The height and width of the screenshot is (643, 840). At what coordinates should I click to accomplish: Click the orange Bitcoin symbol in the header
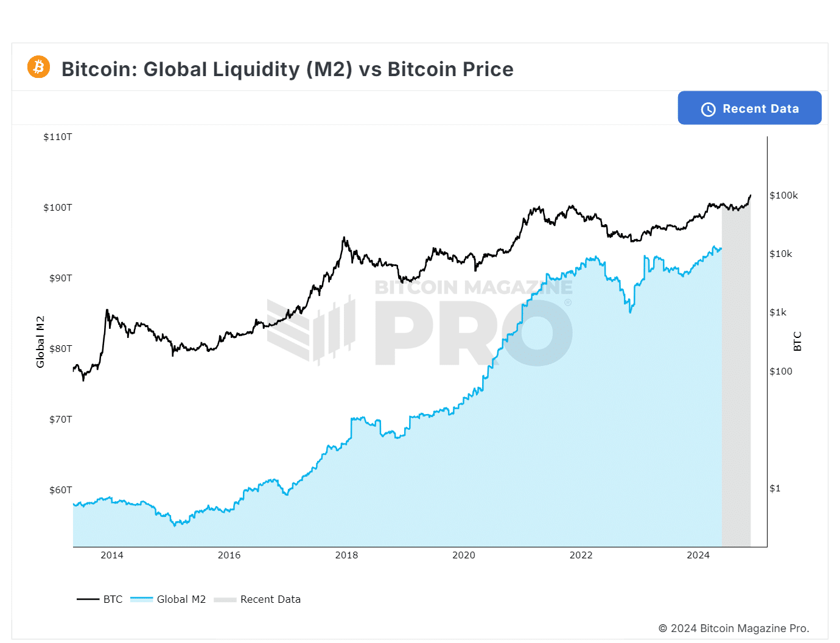coord(38,67)
